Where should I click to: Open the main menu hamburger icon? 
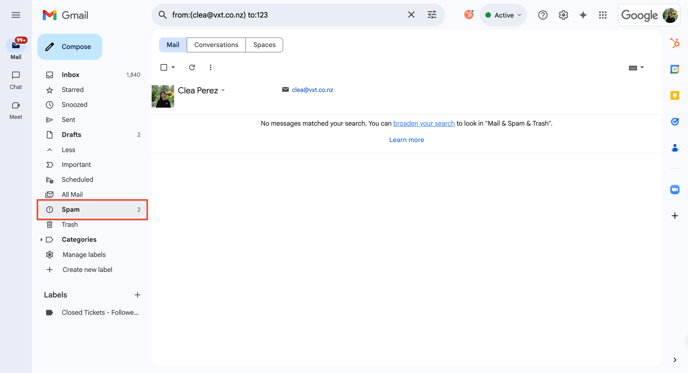click(x=16, y=15)
